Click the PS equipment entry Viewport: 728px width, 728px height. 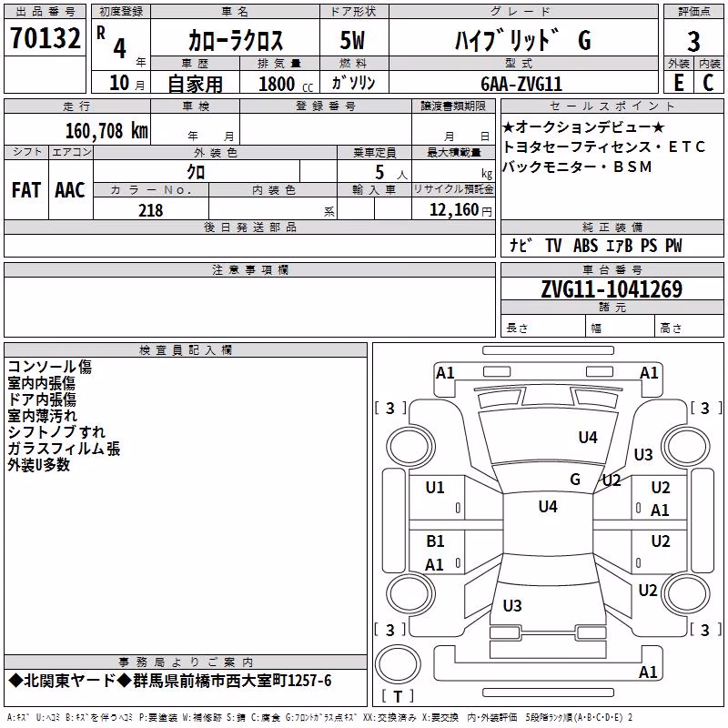coord(649,245)
